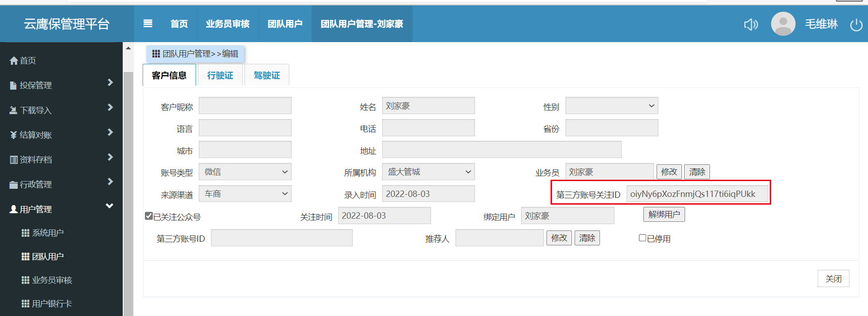This screenshot has width=868, height=316.
Task: Click the 省份 input field
Action: pos(612,128)
